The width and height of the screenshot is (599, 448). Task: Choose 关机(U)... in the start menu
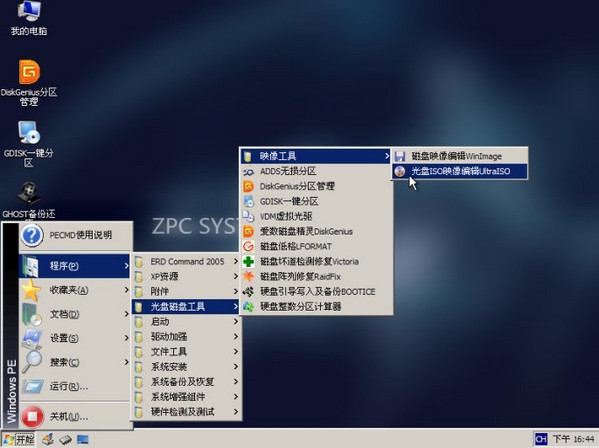(x=75, y=416)
